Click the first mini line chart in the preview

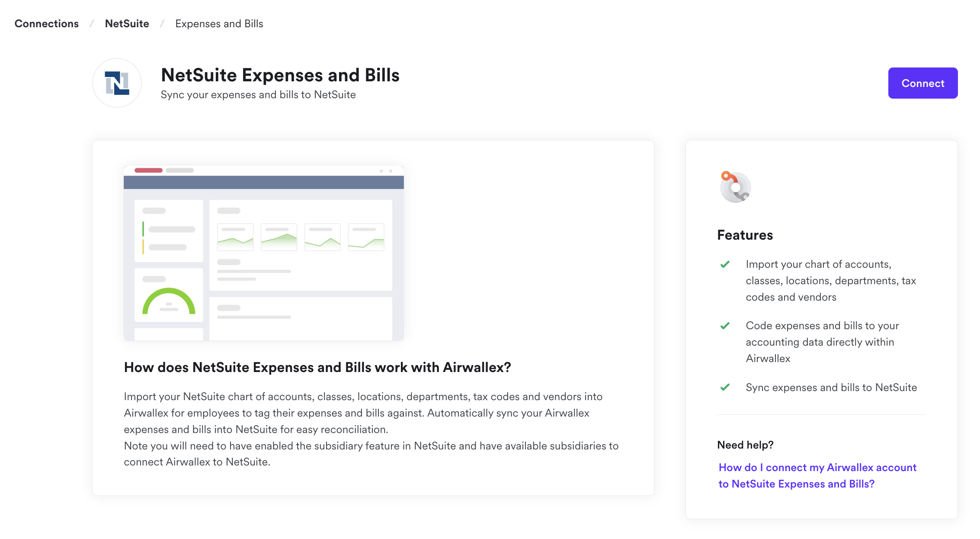pos(235,237)
